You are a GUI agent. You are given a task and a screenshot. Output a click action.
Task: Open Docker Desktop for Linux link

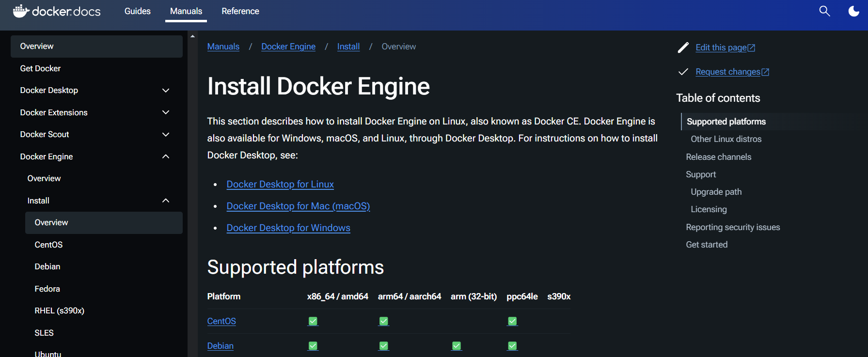280,184
